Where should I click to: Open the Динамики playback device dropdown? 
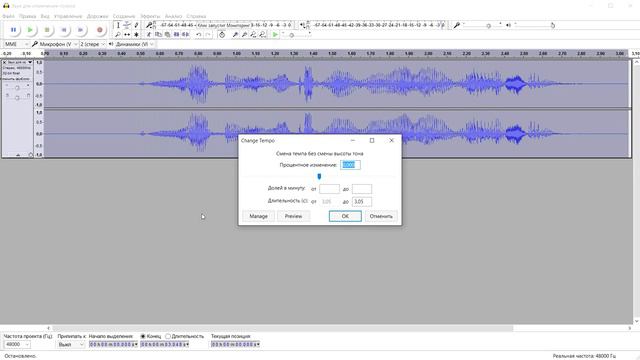coord(135,44)
